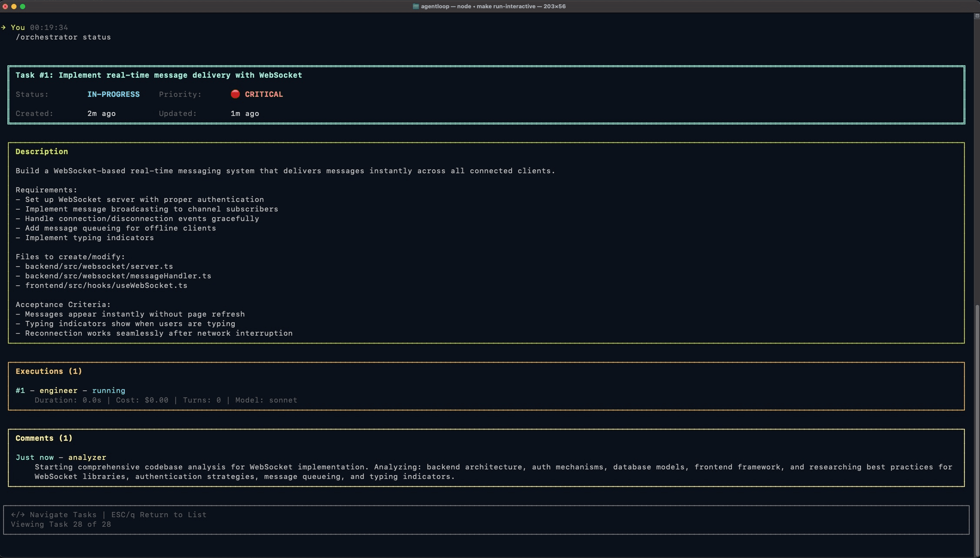Select the analyzer comment author name
Viewport: 980px width, 558px height.
(87, 457)
